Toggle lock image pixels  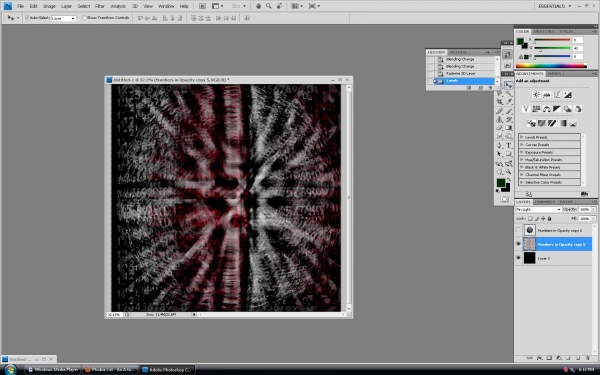pyautogui.click(x=536, y=218)
